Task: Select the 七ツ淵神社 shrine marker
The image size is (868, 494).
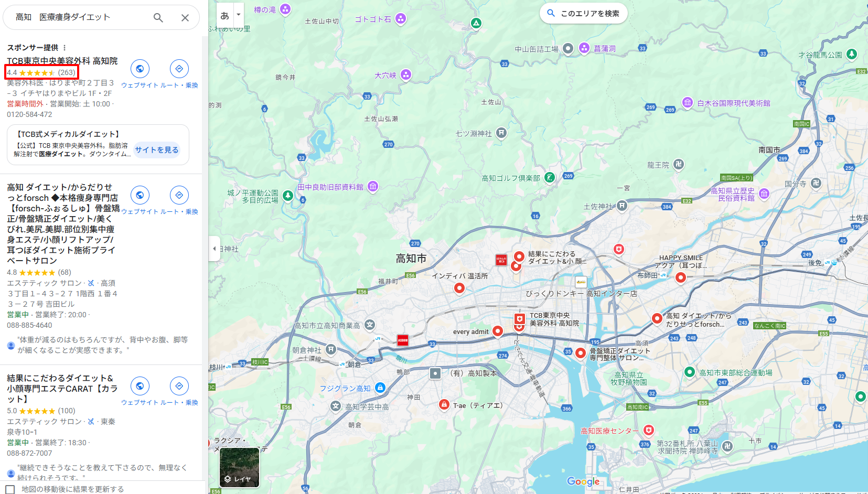Action: click(501, 133)
